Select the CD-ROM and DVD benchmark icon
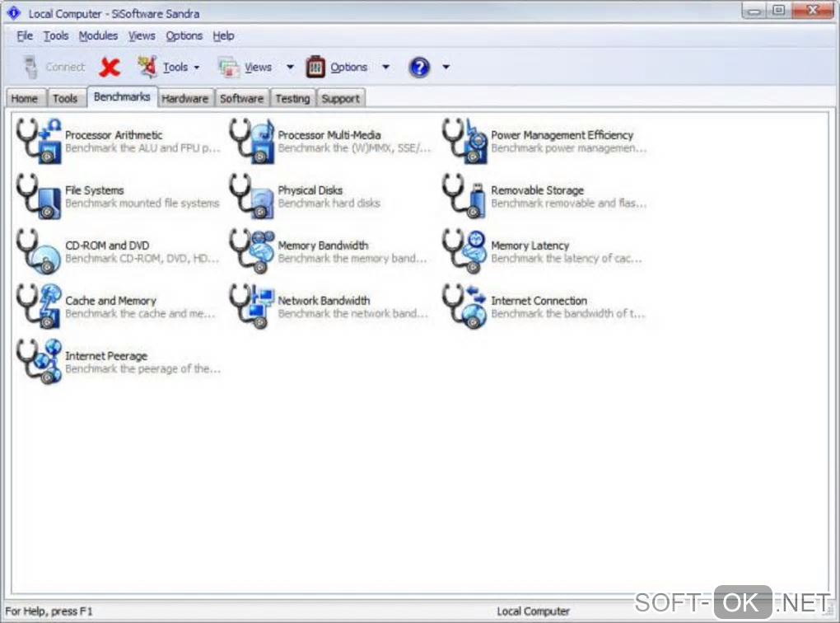This screenshot has height=623, width=840. tap(39, 251)
